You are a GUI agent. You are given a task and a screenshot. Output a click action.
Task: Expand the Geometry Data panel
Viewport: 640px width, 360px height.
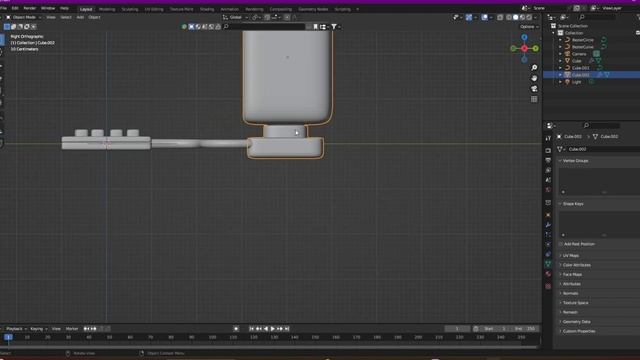pyautogui.click(x=576, y=322)
